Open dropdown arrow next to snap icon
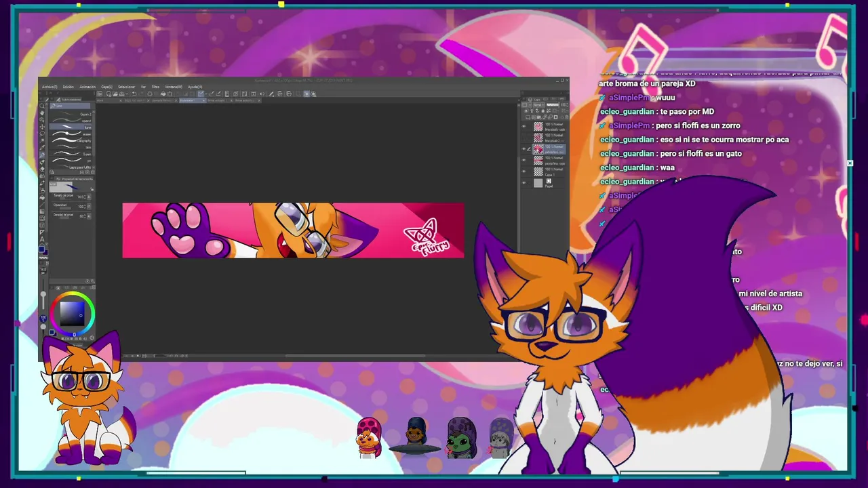 (x=206, y=94)
